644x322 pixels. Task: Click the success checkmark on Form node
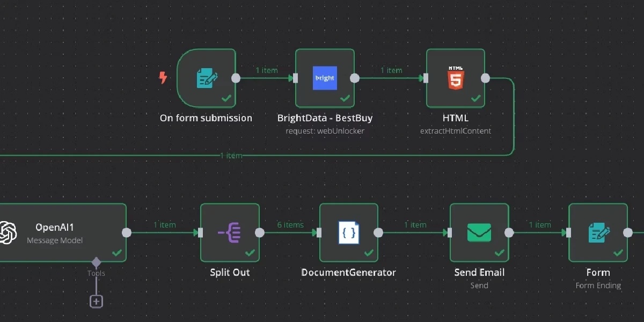(x=618, y=253)
